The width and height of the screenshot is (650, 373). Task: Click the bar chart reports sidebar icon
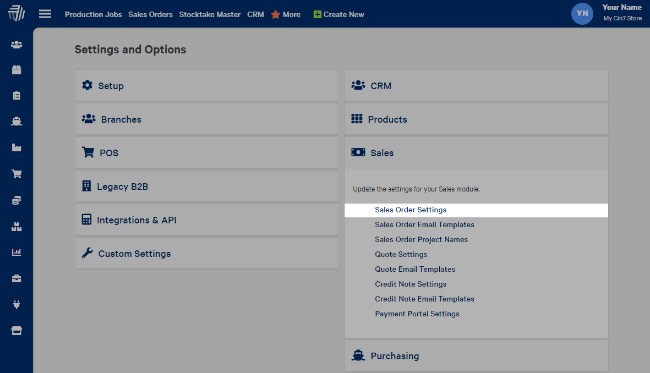(17, 252)
